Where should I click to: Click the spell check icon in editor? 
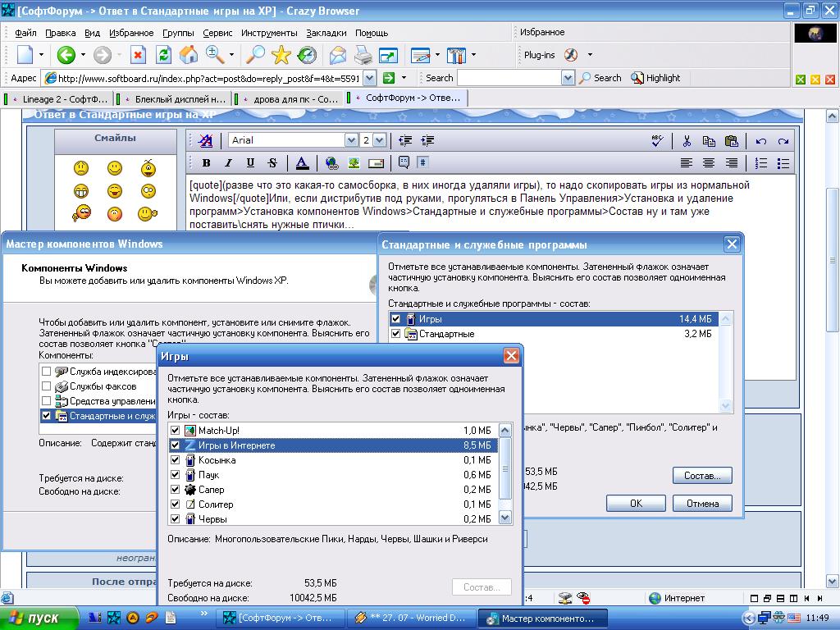[x=656, y=140]
